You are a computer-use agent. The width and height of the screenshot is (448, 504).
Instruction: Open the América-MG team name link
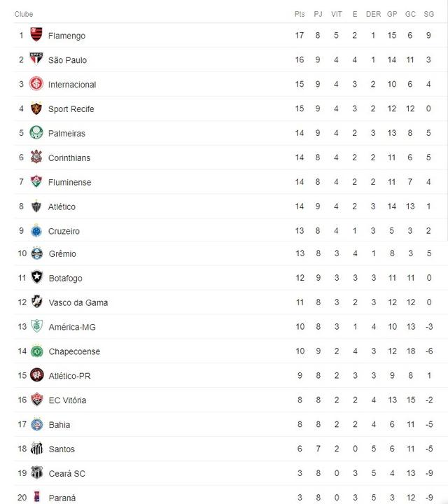coord(72,327)
